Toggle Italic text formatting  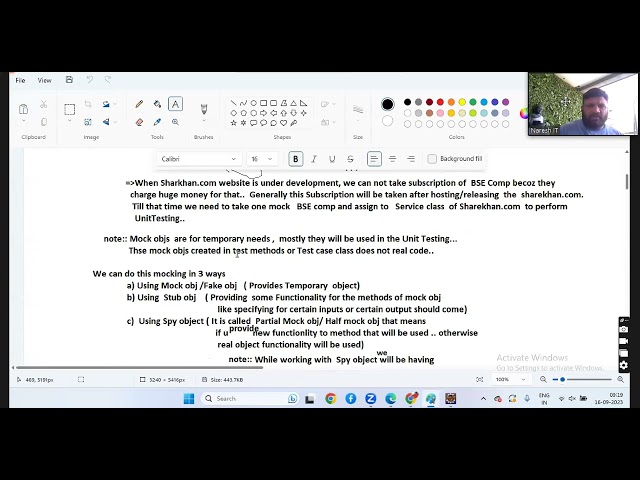pyautogui.click(x=314, y=159)
